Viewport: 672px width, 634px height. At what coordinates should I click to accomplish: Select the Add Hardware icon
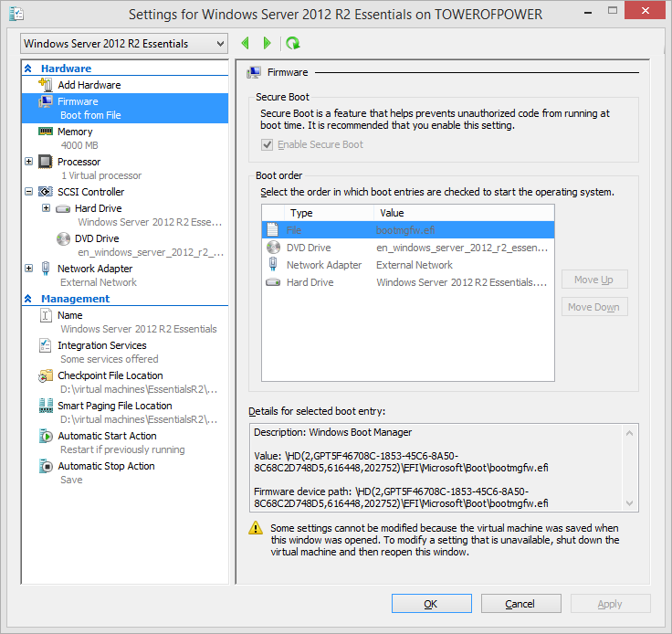click(45, 85)
